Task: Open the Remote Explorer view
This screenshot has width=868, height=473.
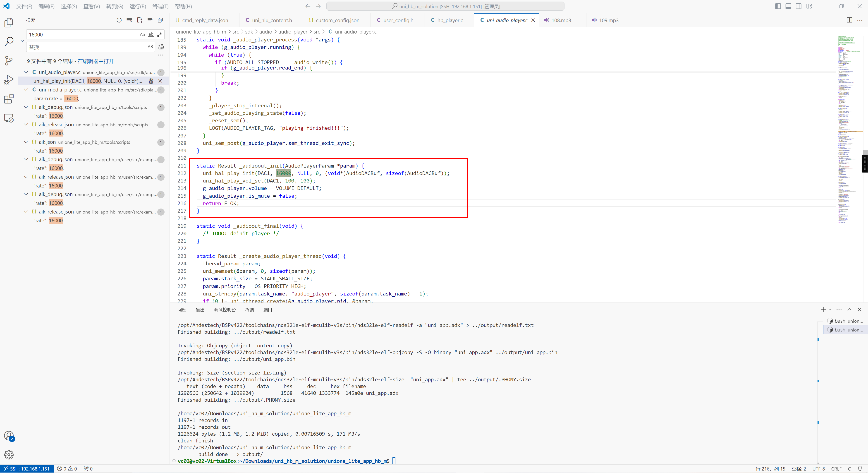Action: pyautogui.click(x=9, y=118)
